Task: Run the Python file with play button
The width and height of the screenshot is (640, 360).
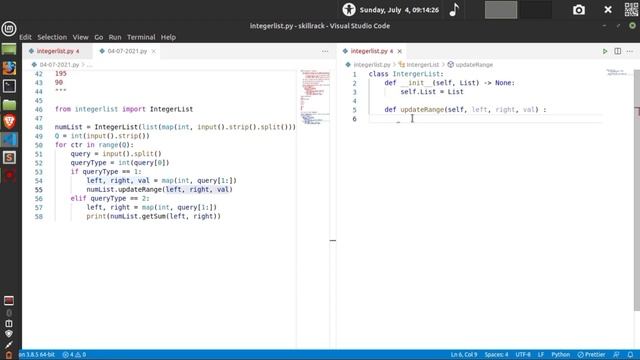Action: pyautogui.click(x=605, y=51)
